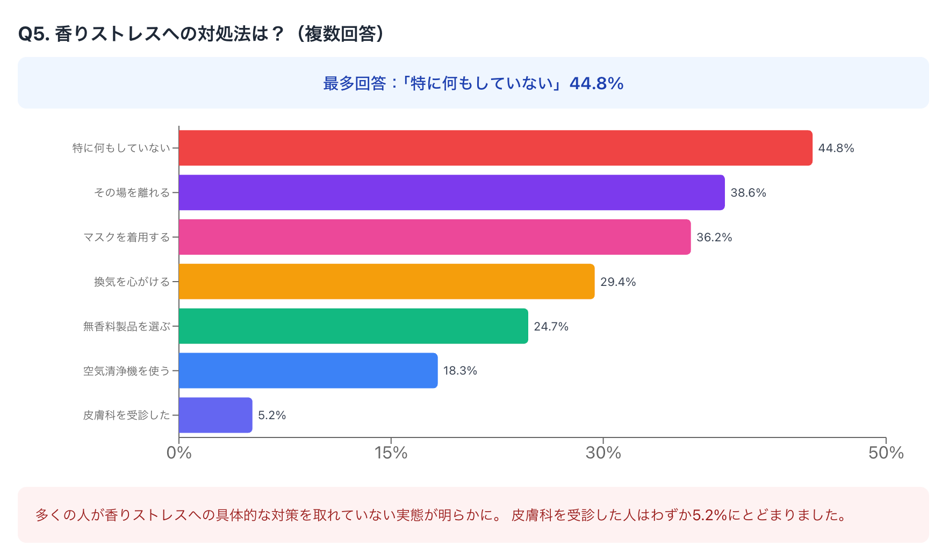Click the マスクを着用する axis label
Image resolution: width=949 pixels, height=560 pixels.
(x=126, y=238)
